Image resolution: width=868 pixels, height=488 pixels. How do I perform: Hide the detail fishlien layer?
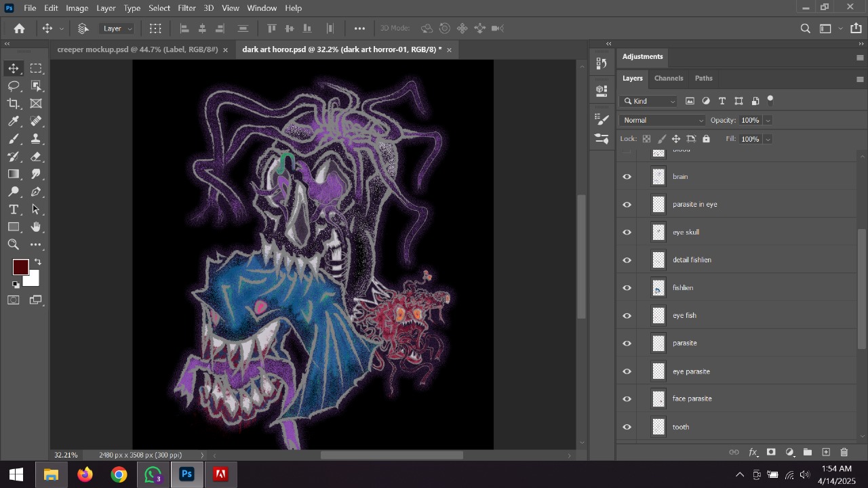pos(627,260)
